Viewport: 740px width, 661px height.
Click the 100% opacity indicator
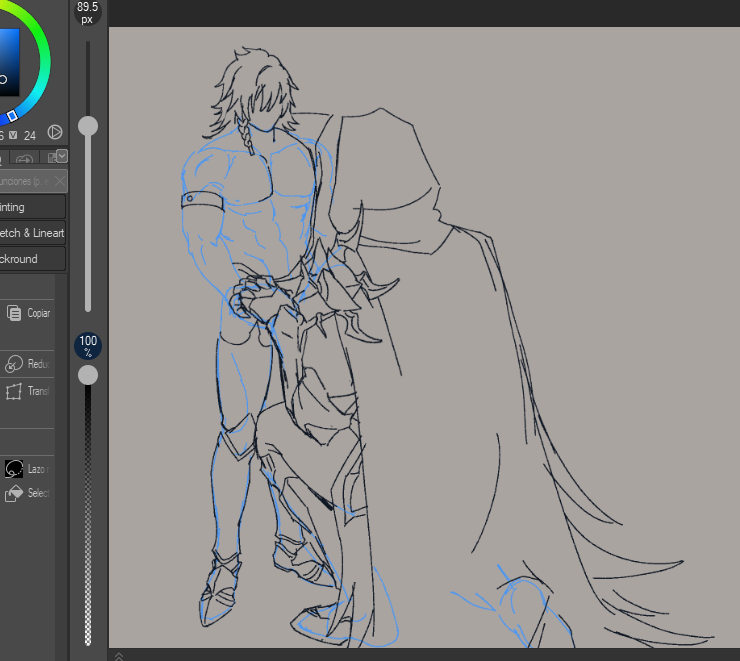tap(88, 346)
